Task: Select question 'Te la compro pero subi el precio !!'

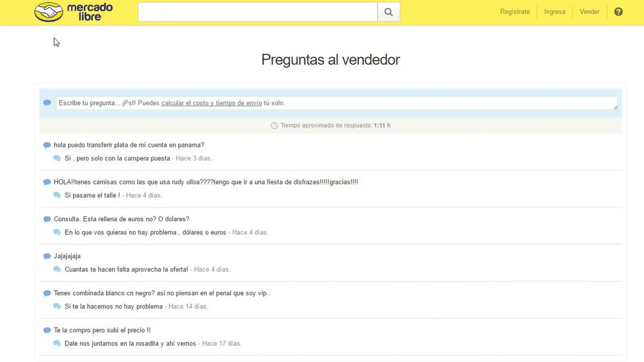Action: point(102,330)
